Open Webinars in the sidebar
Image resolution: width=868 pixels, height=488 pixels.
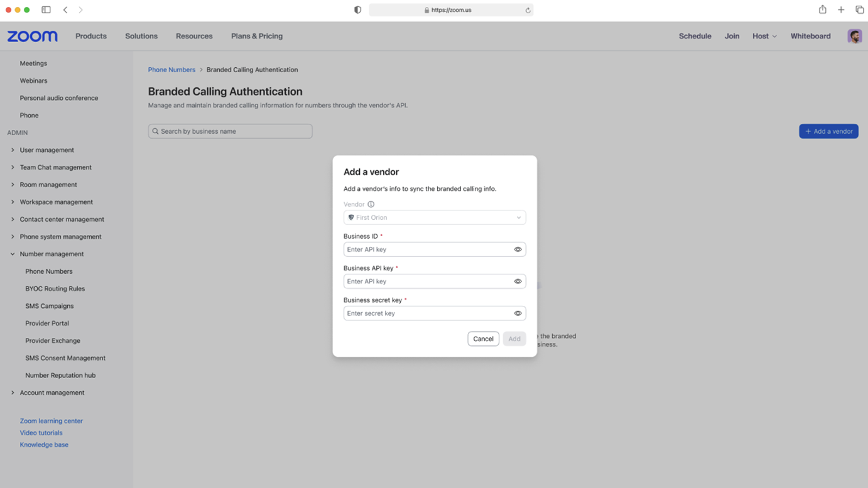[33, 81]
